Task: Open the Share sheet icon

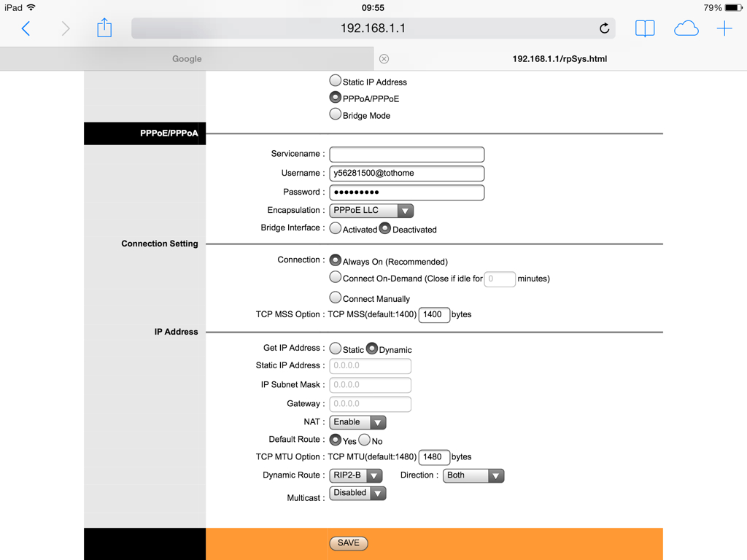Action: [104, 28]
